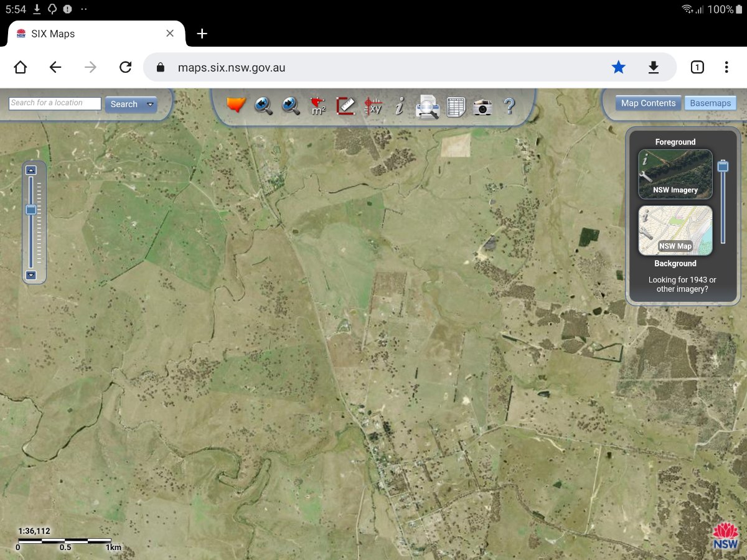Open the print preview tool
This screenshot has height=560, width=747.
pos(428,106)
